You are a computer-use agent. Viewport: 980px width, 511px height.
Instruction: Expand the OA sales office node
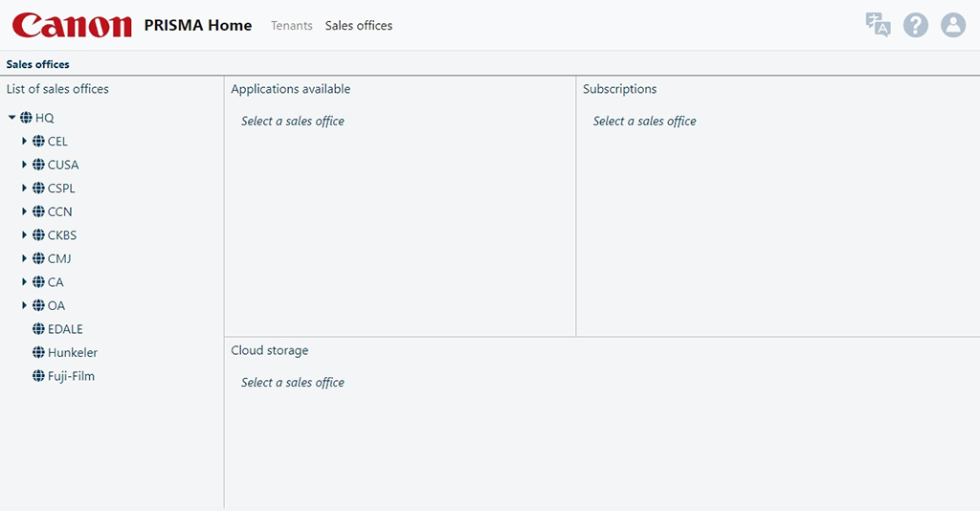coord(25,305)
